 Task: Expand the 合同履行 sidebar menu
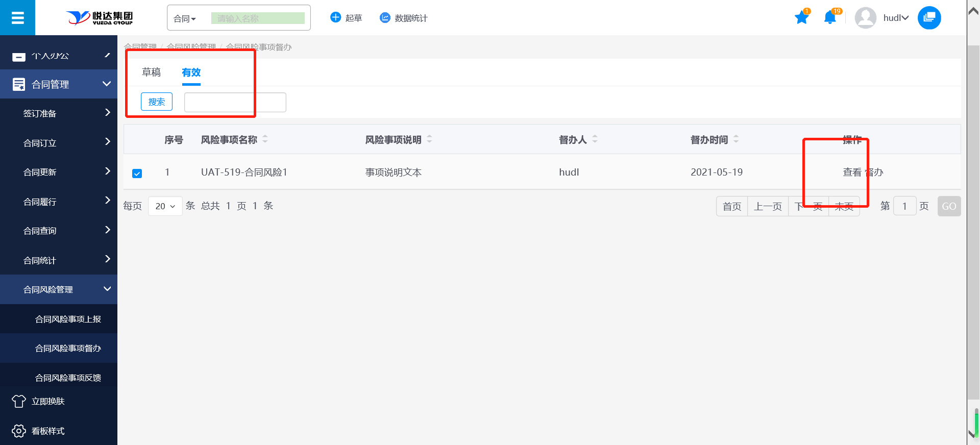coord(59,202)
